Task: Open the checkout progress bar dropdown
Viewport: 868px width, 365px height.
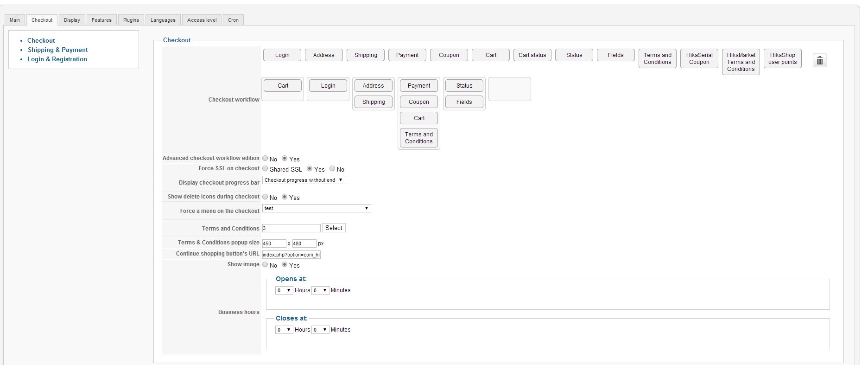Action: point(304,180)
